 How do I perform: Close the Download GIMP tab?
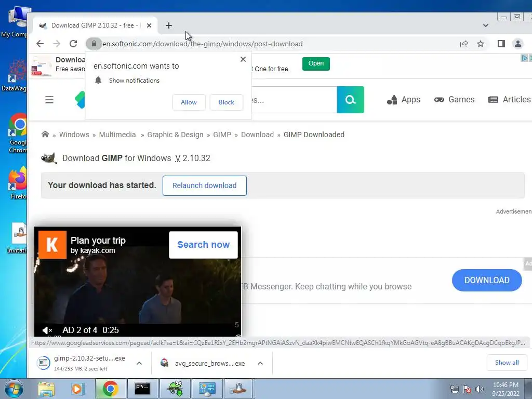(149, 25)
